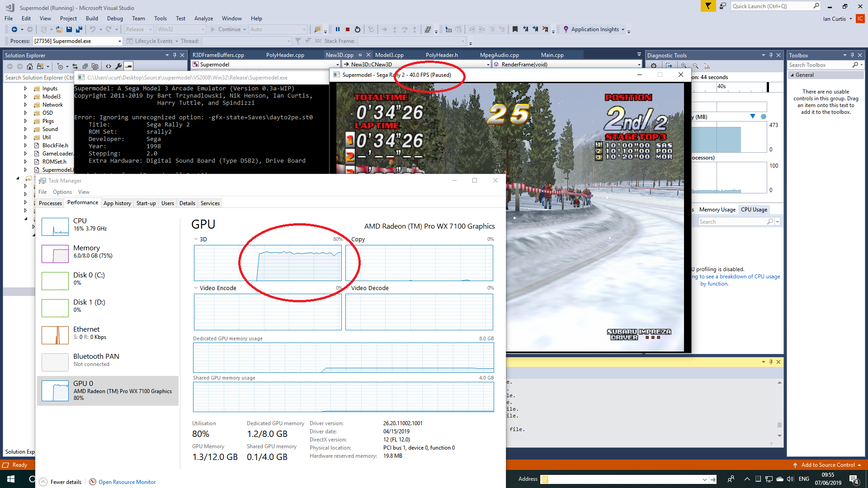The image size is (868, 488).
Task: Click Solution Explorer Show All Files icon
Action: tap(95, 66)
